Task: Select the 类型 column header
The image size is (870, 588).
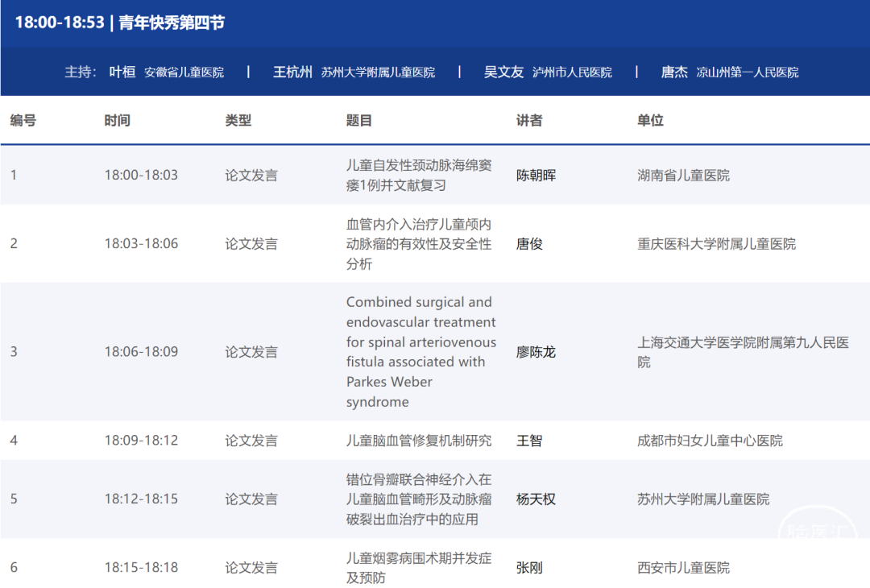Action: click(x=238, y=120)
